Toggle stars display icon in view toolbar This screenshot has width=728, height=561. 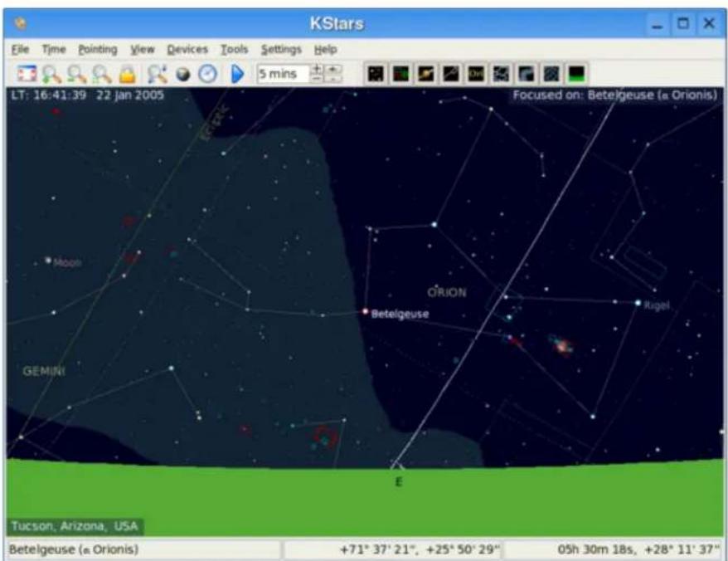376,73
